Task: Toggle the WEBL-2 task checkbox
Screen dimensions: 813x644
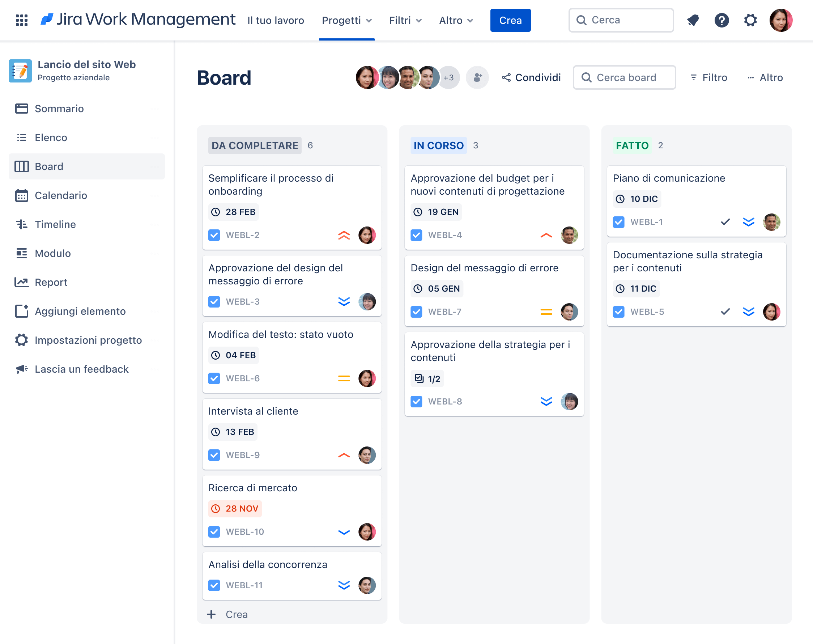Action: point(214,235)
